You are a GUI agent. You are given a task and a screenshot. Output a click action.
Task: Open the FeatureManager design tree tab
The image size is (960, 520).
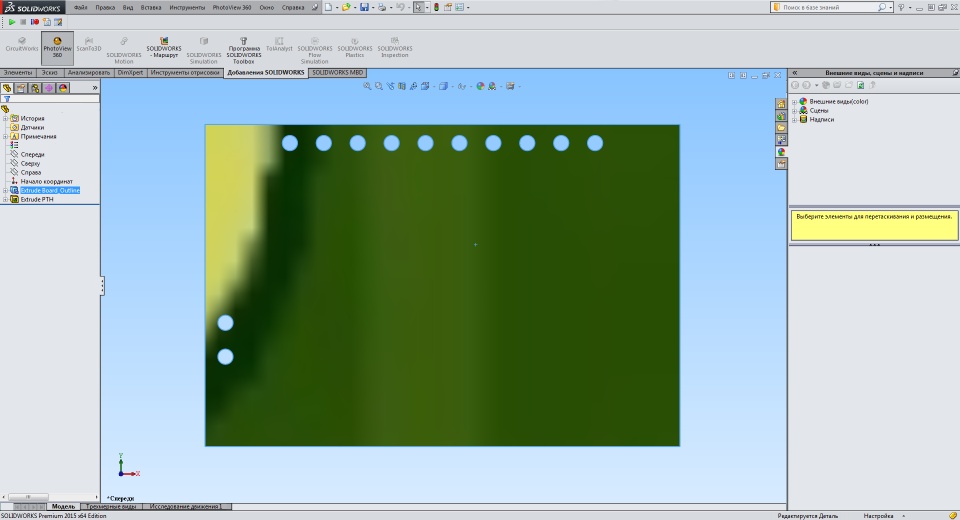pos(7,88)
